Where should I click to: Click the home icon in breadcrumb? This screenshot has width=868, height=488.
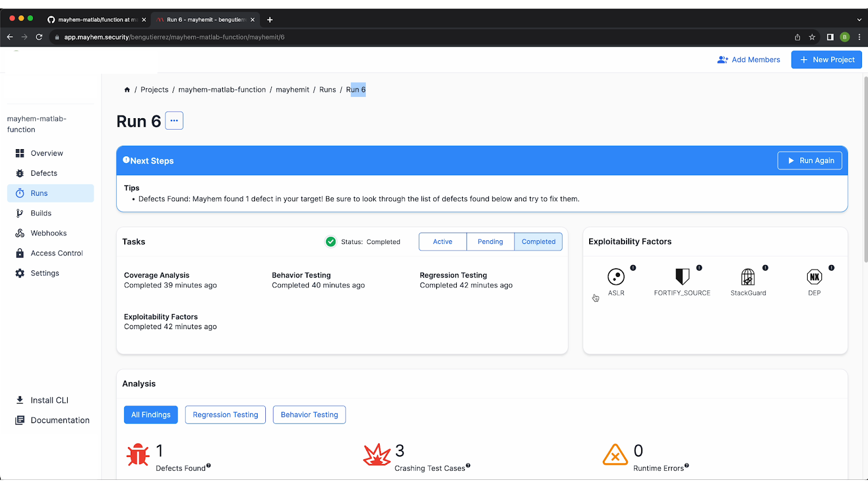coord(127,90)
